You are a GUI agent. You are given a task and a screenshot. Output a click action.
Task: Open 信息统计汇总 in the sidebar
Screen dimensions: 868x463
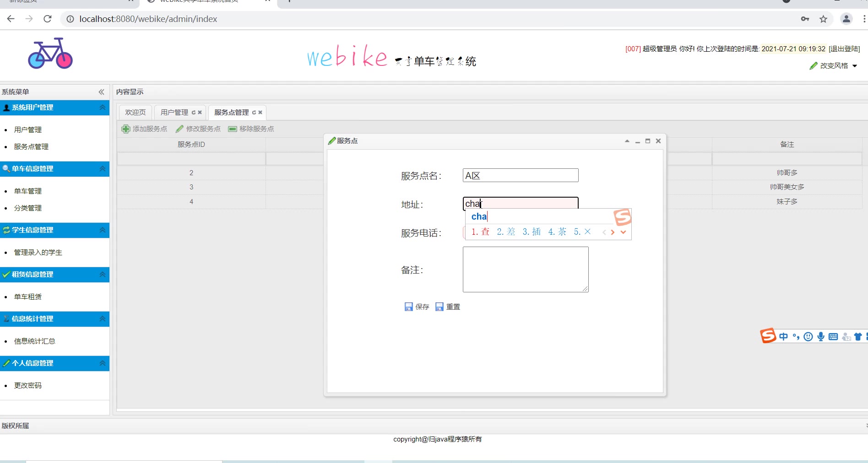[x=35, y=341]
